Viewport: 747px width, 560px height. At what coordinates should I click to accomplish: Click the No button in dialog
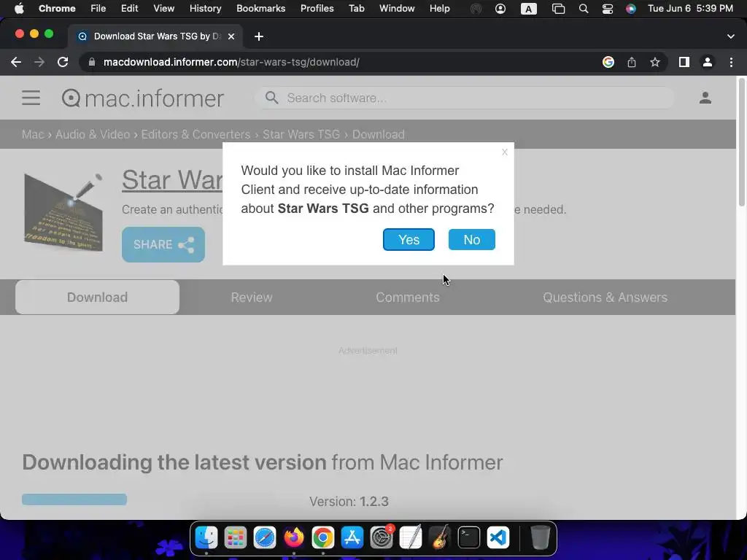(472, 239)
